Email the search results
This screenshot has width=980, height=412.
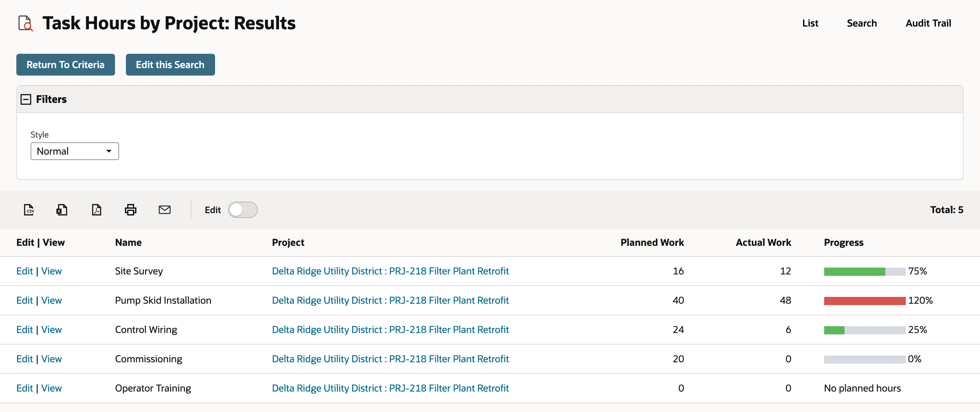point(164,210)
